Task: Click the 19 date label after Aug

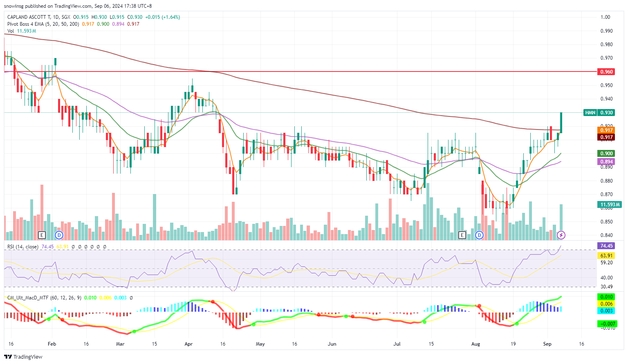Action: 513,344
